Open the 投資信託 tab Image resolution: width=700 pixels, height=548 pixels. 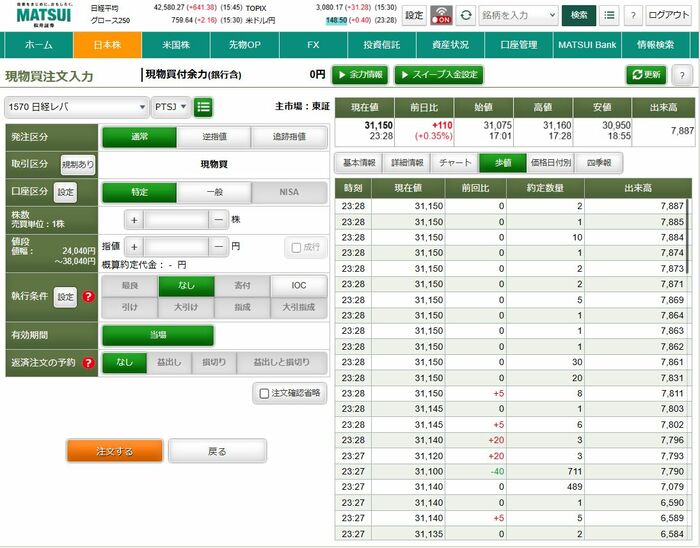point(382,45)
